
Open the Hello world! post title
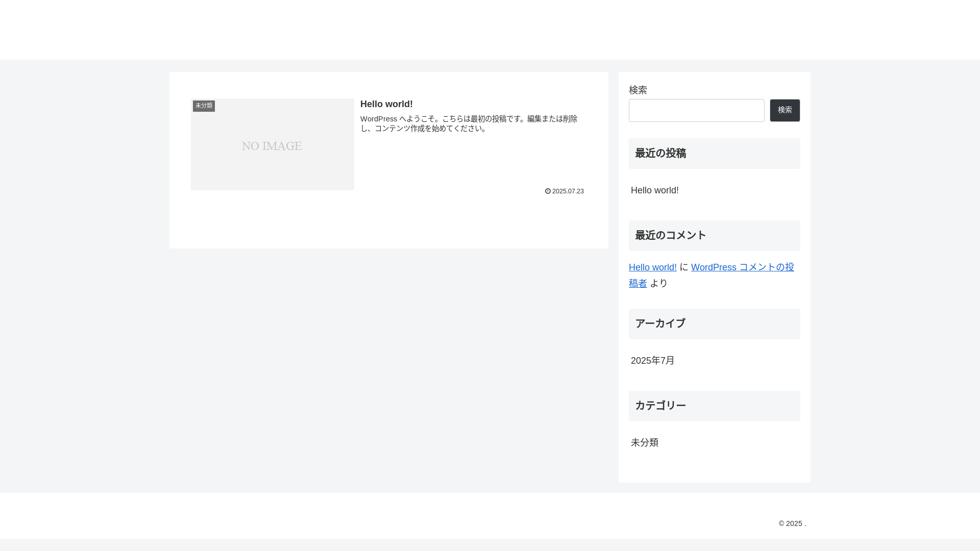coord(386,104)
